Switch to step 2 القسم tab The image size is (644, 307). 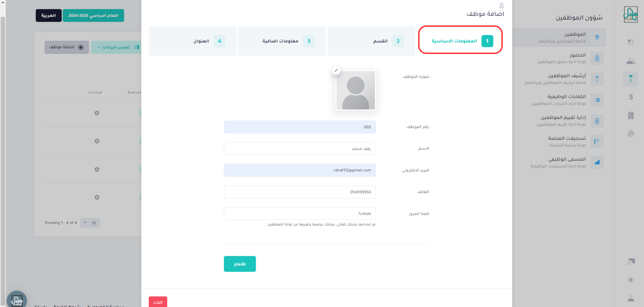tap(371, 41)
